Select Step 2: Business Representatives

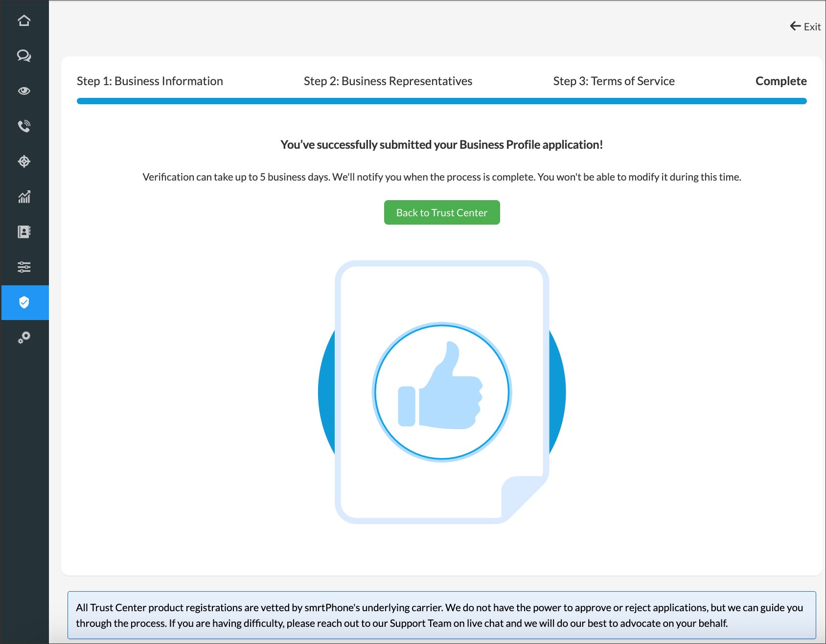click(x=388, y=81)
